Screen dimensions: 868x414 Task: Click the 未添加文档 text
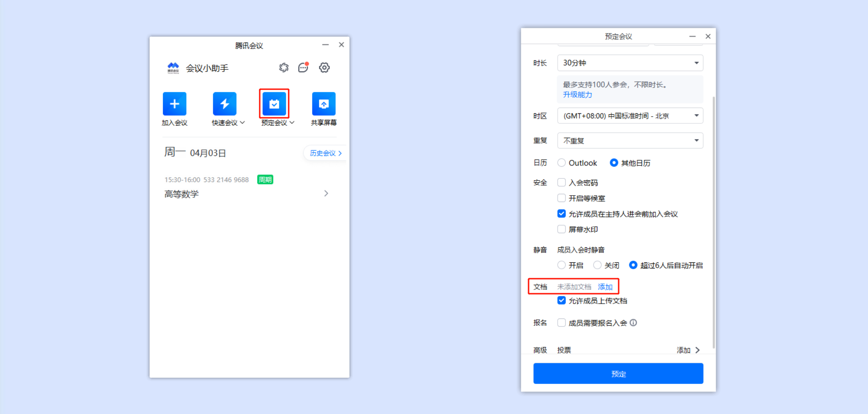pos(574,287)
